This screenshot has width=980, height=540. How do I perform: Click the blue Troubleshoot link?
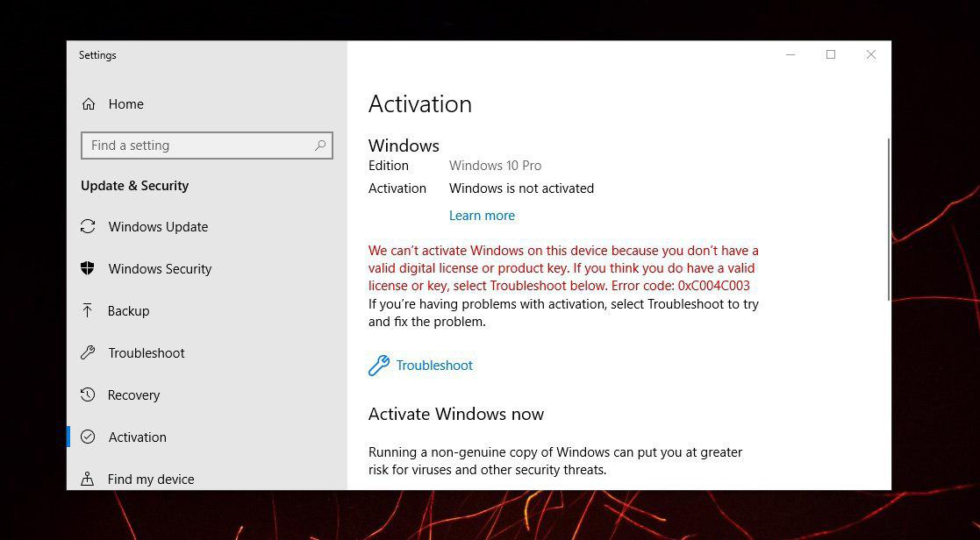click(434, 366)
